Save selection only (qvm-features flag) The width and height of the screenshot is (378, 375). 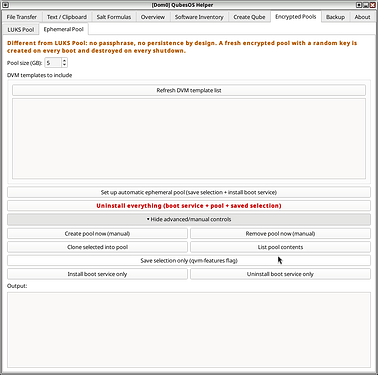point(189,261)
